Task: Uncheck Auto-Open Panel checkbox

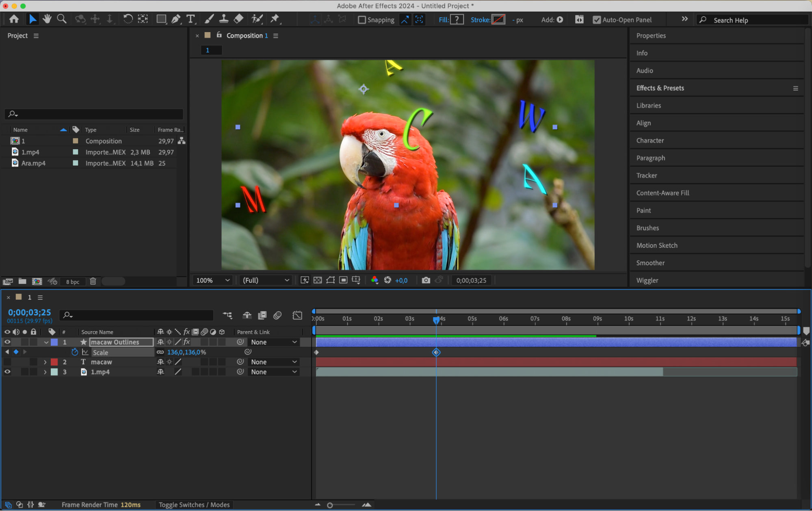Action: (596, 20)
